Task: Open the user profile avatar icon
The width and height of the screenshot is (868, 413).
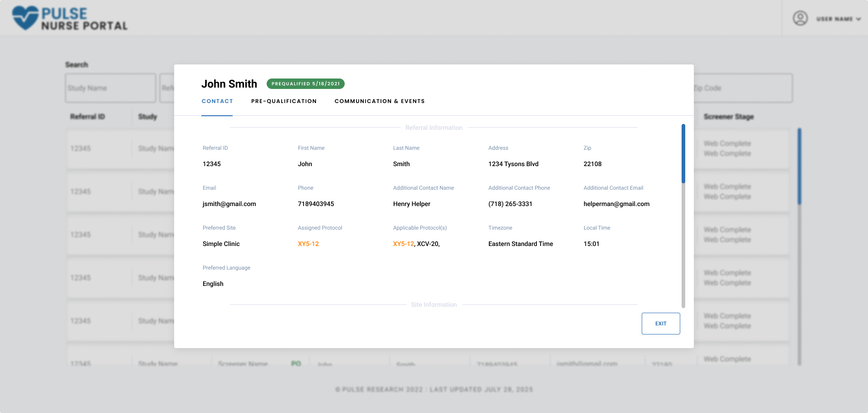Action: tap(800, 18)
